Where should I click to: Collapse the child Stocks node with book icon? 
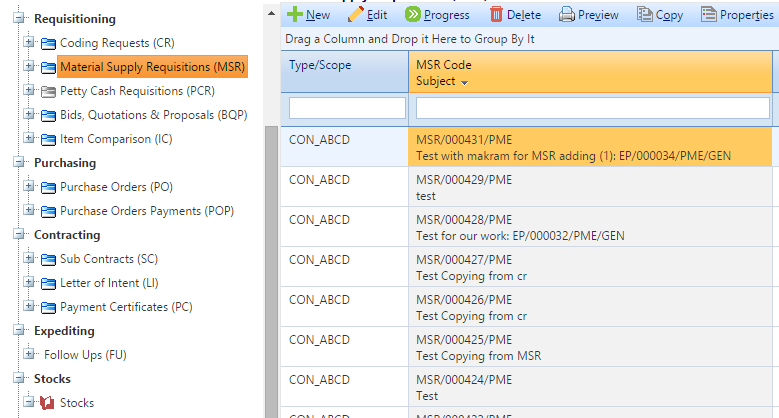[x=29, y=402]
